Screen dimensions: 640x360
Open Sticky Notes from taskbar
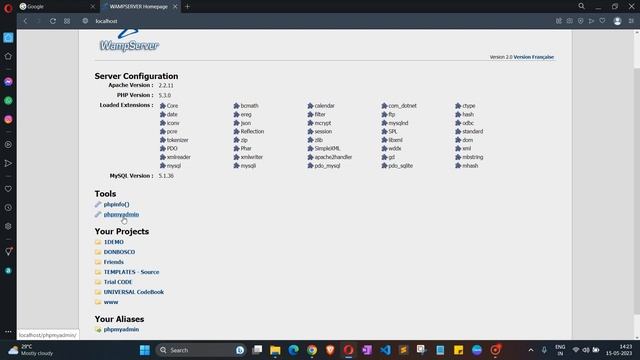tap(458, 350)
